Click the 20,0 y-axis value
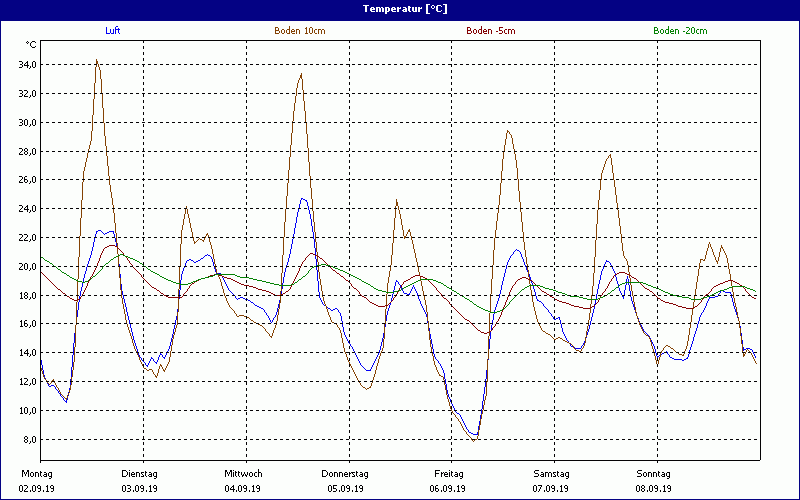Screen dimensions: 800x500 pos(28,266)
